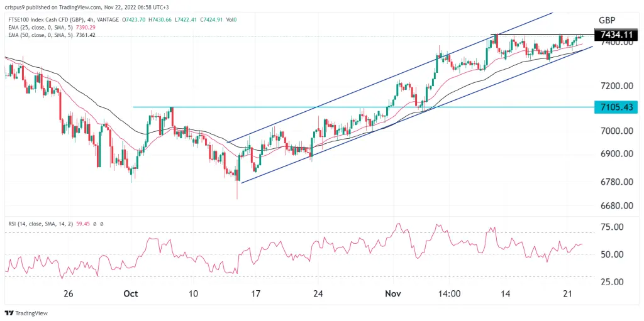644x321 pixels.
Task: Click the closing price C7424.91 value
Action: point(212,19)
